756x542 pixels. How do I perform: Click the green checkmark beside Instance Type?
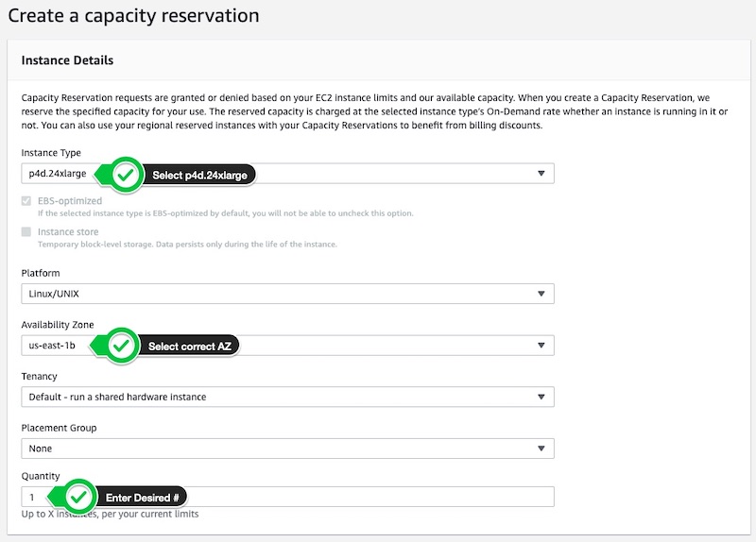pyautogui.click(x=124, y=175)
